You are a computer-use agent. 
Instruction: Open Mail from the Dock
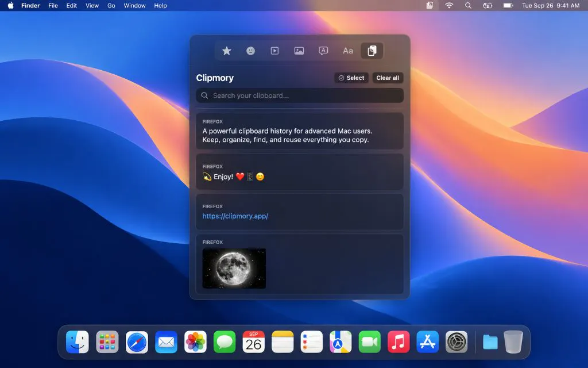click(x=166, y=342)
